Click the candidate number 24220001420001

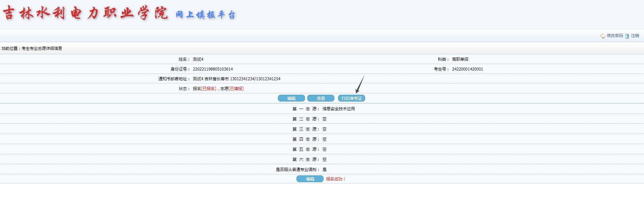point(467,69)
